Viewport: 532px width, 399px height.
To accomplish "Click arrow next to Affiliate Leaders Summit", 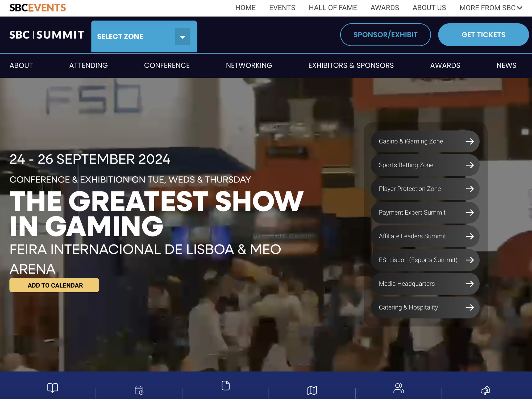I will pos(470,236).
